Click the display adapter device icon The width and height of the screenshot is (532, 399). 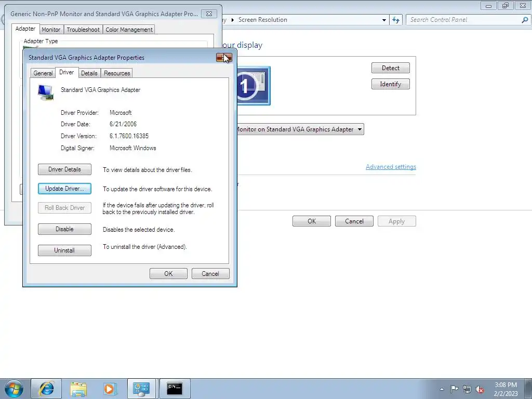(46, 92)
